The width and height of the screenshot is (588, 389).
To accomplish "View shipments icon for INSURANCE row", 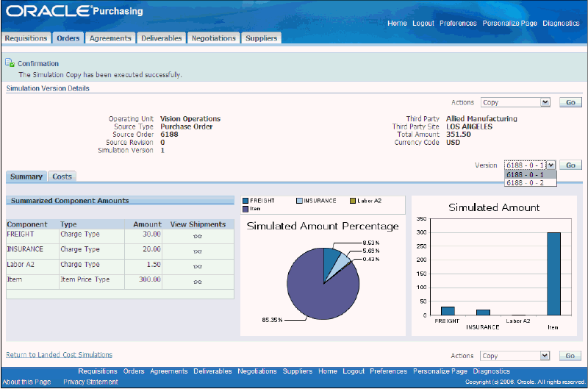I will click(198, 251).
